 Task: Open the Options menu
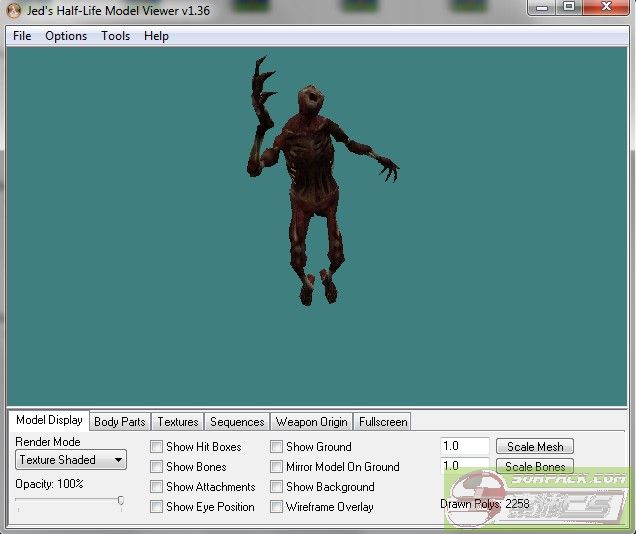click(x=66, y=36)
